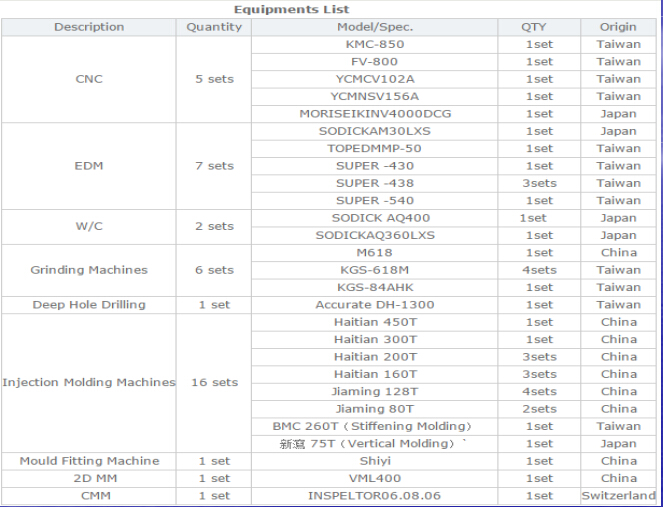Click the KGS-618M model cell

click(375, 270)
